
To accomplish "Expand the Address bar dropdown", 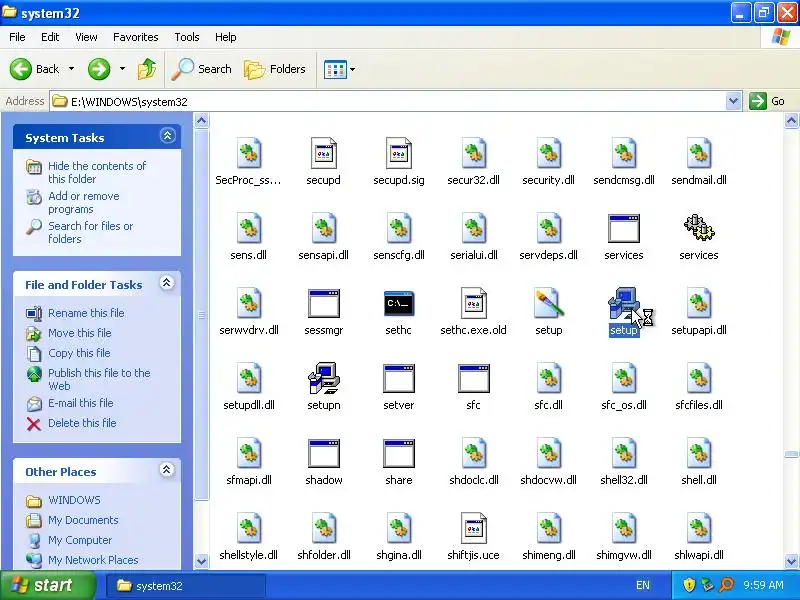I will point(734,101).
